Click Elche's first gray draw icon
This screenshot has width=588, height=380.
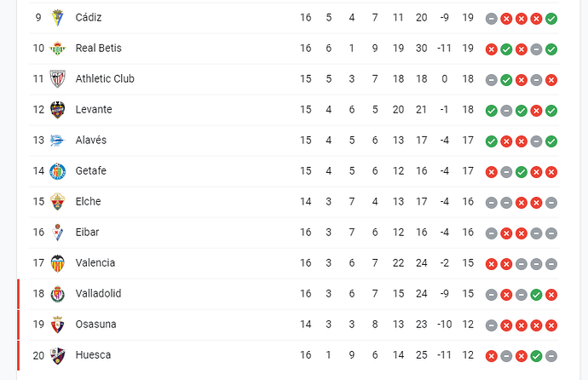pos(491,203)
